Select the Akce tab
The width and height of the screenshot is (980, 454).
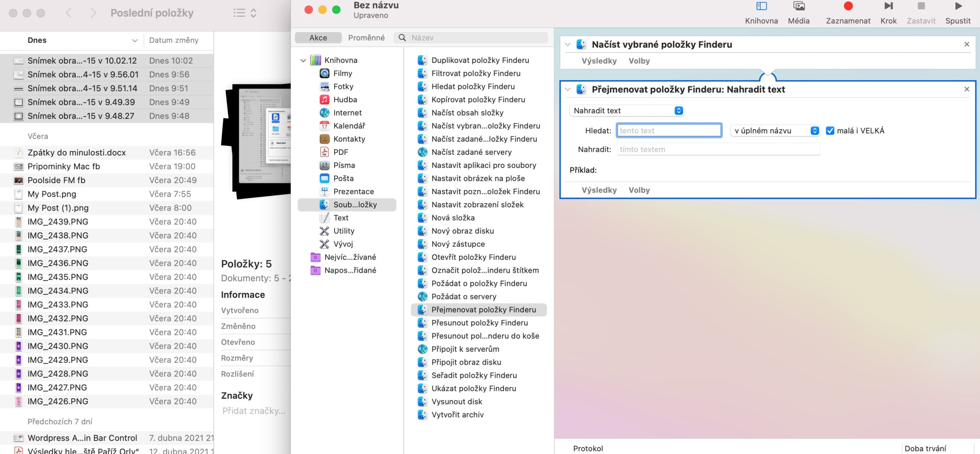[x=318, y=38]
